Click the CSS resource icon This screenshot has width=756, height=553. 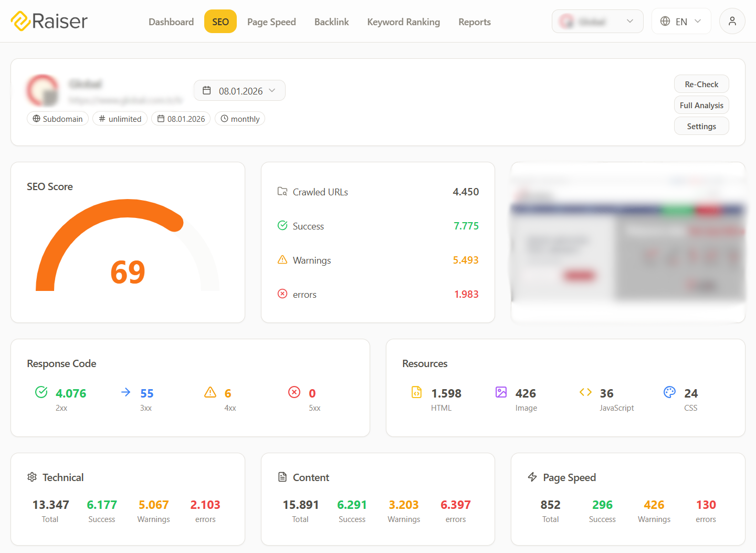coord(669,392)
